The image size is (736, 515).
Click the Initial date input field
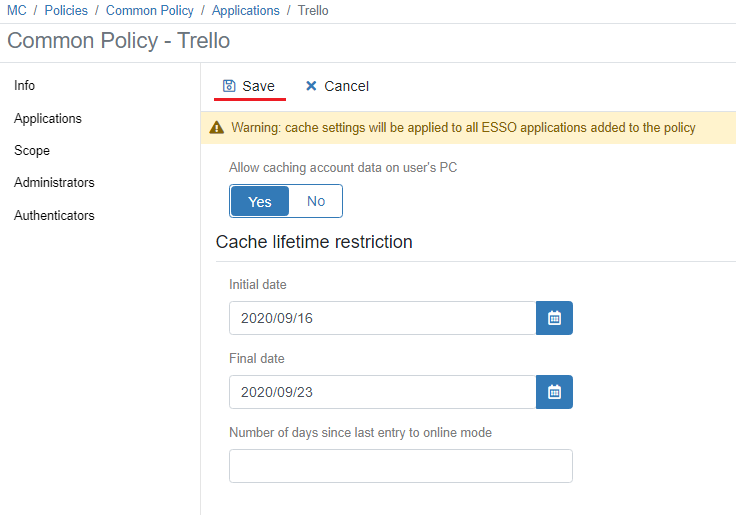click(x=382, y=318)
